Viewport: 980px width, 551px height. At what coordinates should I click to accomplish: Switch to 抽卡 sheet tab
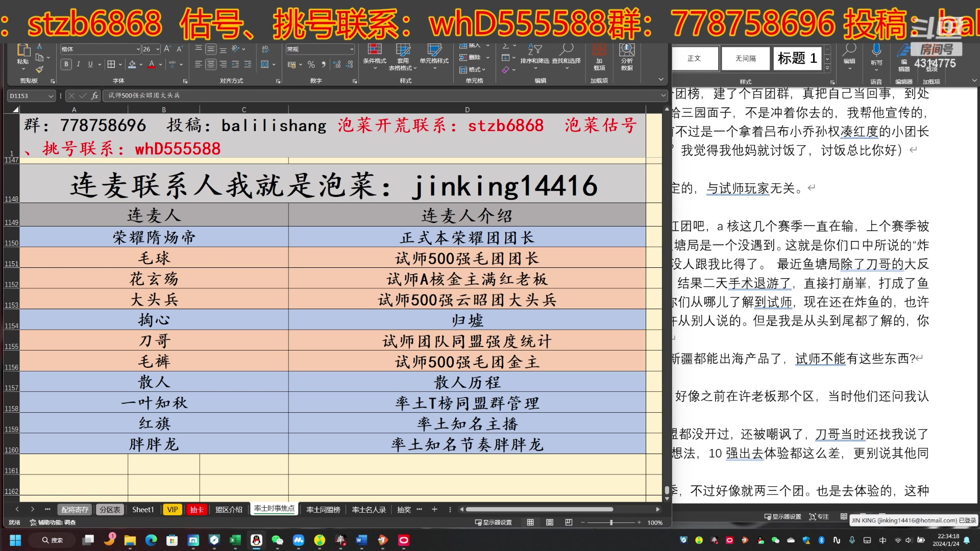[x=197, y=510]
